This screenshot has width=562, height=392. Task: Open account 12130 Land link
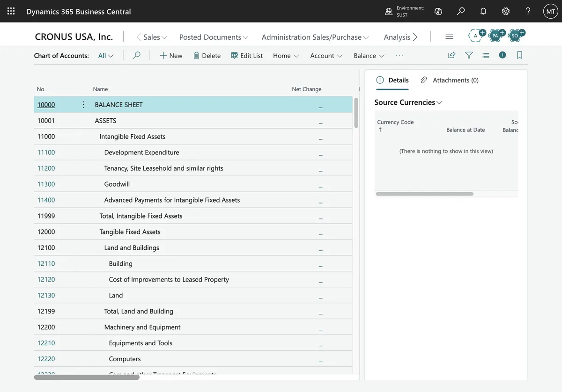(46, 296)
